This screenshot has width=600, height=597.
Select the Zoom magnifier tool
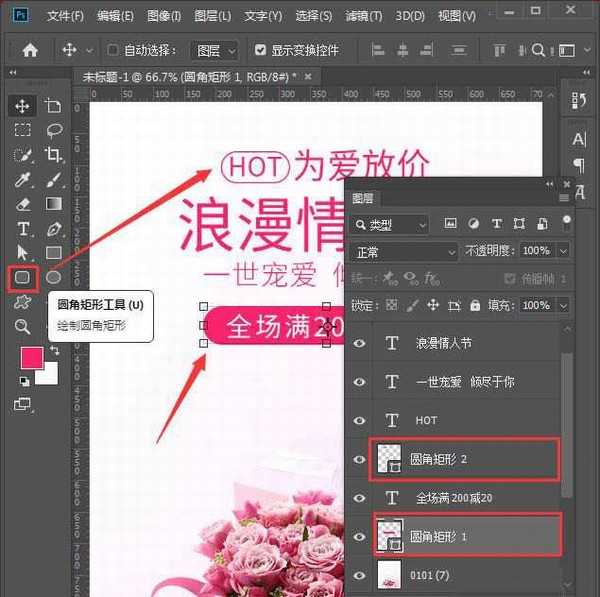22,326
